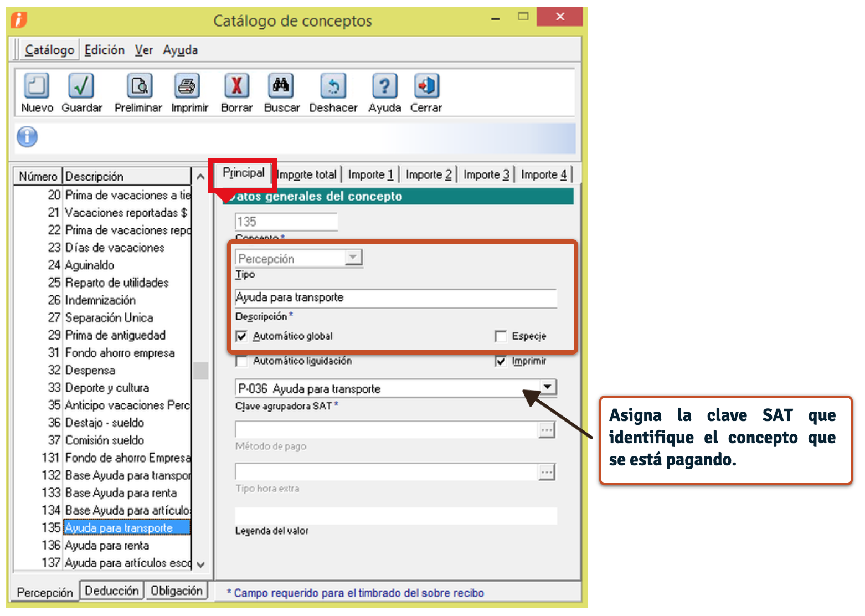
Task: Select the Obligación bottom tab
Action: [x=177, y=591]
